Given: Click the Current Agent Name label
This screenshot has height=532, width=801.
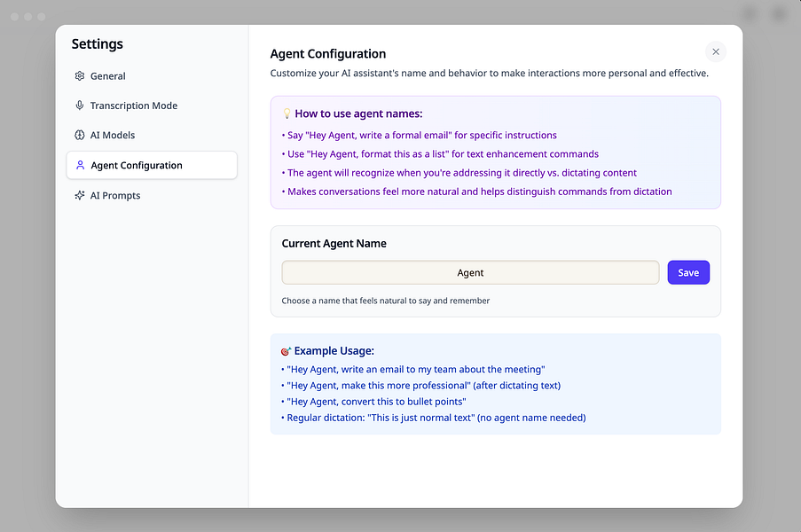Looking at the screenshot, I should [334, 244].
